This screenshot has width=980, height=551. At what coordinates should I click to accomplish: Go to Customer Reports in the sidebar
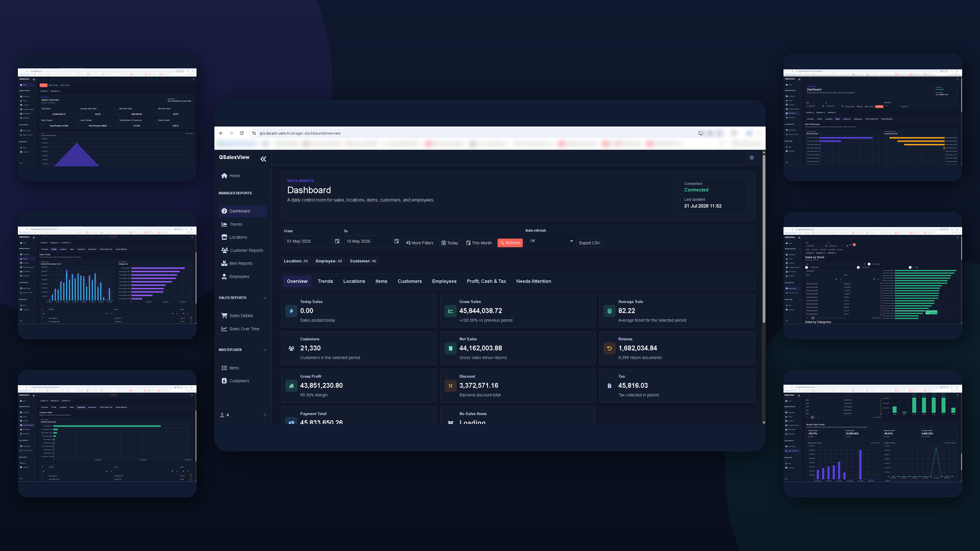(x=243, y=251)
